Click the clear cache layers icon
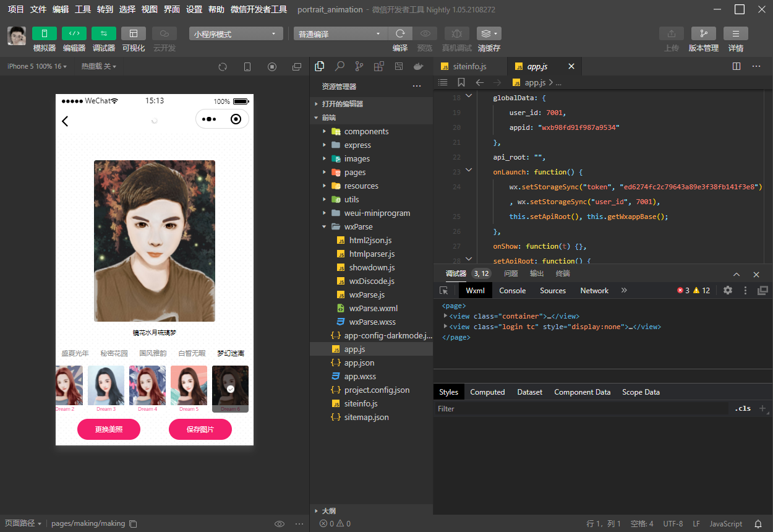The width and height of the screenshot is (773, 532). tap(488, 33)
